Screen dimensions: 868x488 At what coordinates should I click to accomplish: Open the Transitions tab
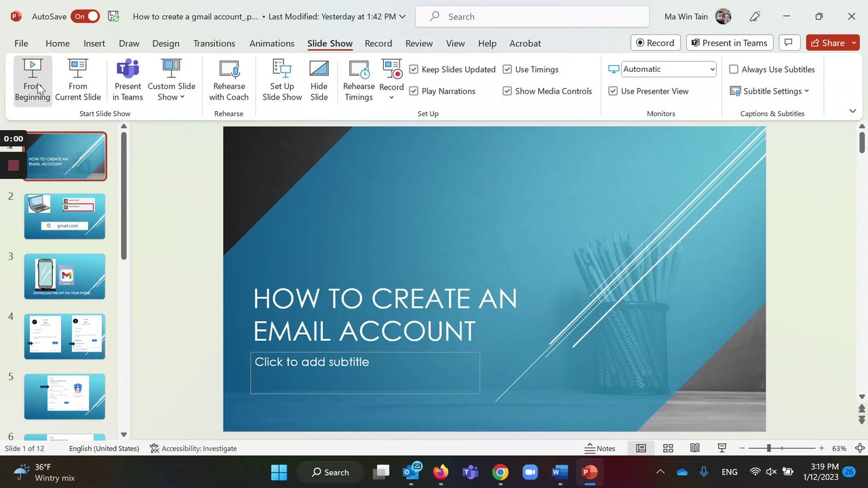pos(214,43)
